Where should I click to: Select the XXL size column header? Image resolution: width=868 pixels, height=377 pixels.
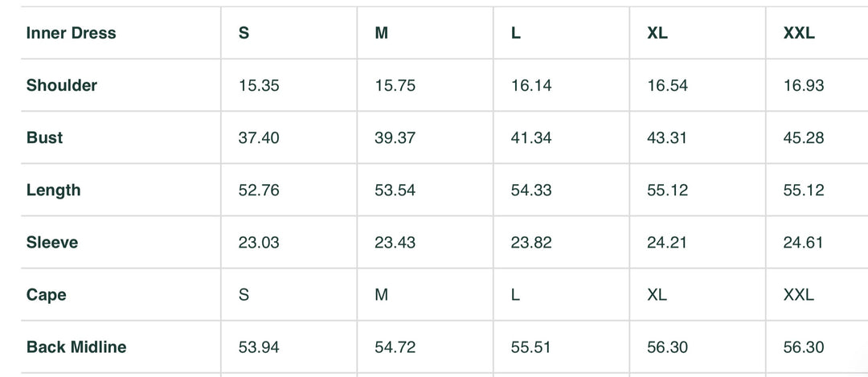coord(798,33)
